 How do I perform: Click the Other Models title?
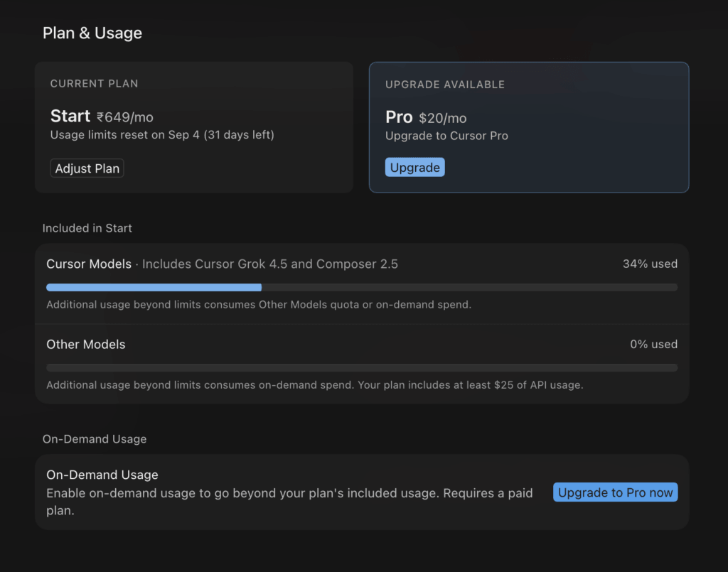pos(86,344)
